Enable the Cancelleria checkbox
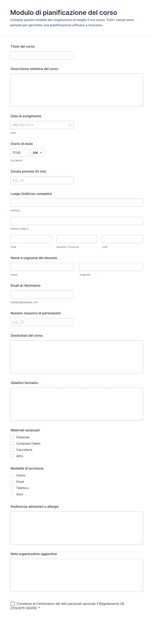152x644 pixels. point(12,450)
